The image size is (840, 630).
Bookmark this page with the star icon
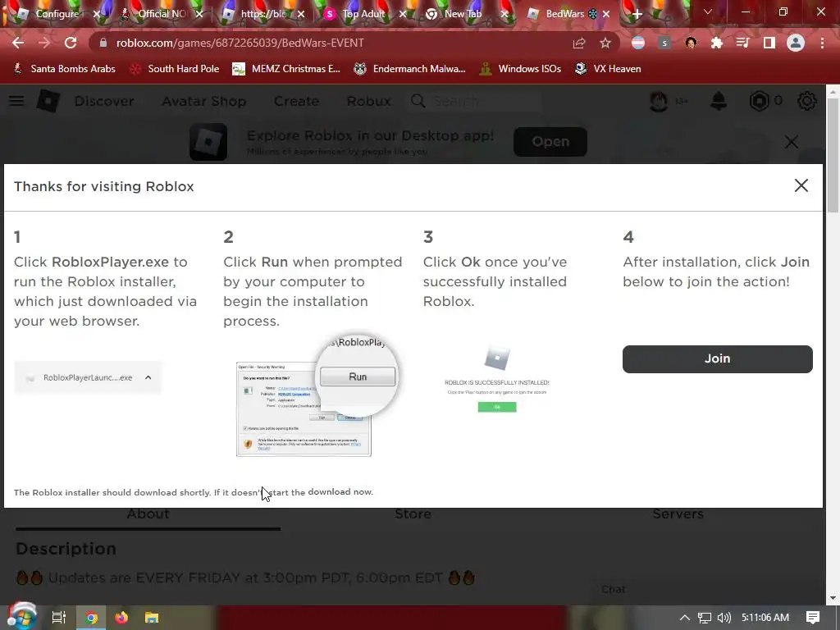pos(605,43)
